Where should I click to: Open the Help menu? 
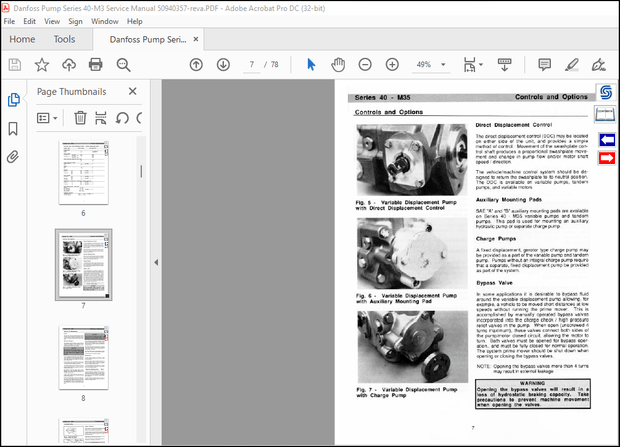tap(134, 21)
